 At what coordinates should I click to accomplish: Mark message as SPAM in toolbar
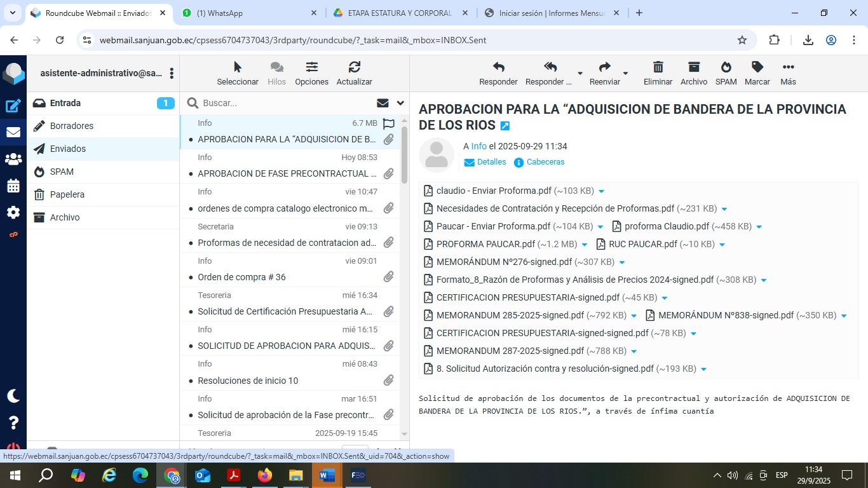726,67
